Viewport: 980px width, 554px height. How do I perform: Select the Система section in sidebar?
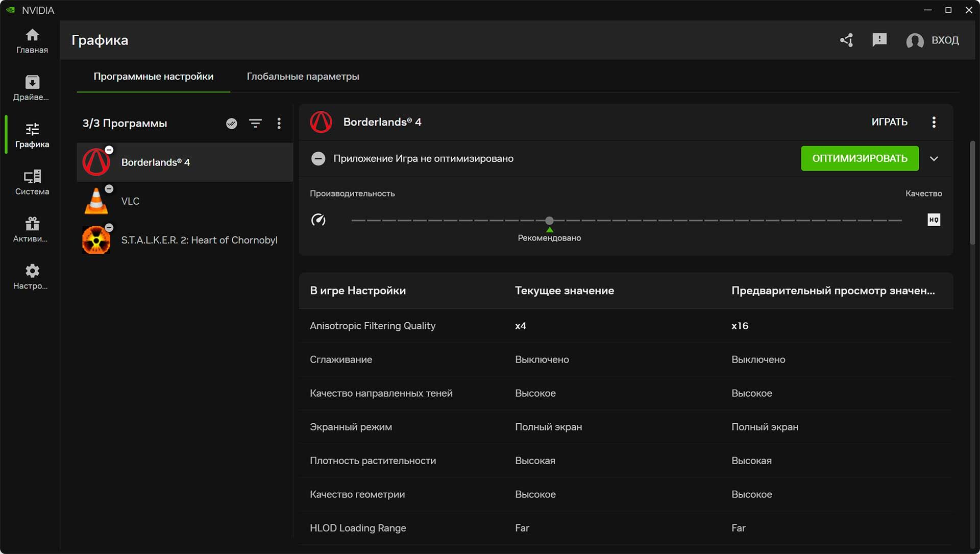[x=32, y=181]
